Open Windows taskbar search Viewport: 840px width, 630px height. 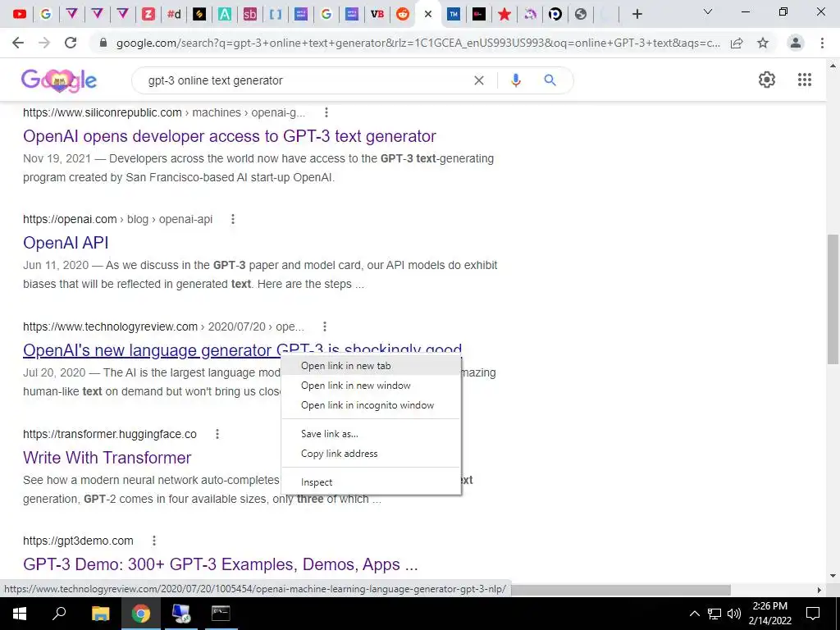59,614
